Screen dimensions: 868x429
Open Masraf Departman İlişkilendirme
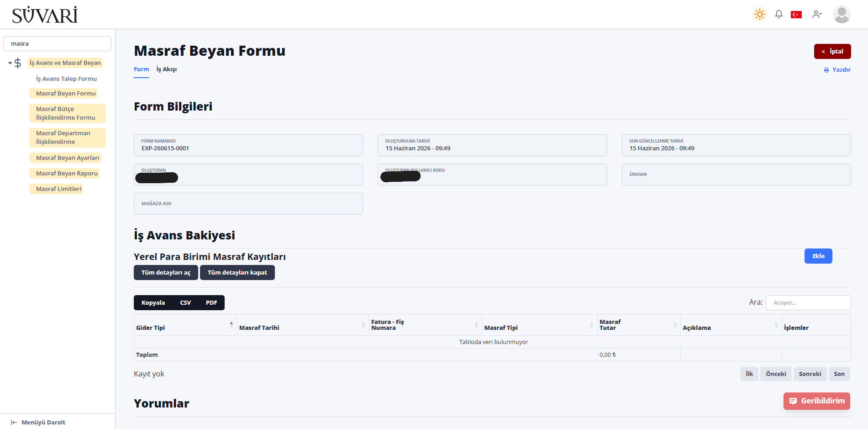coord(68,138)
